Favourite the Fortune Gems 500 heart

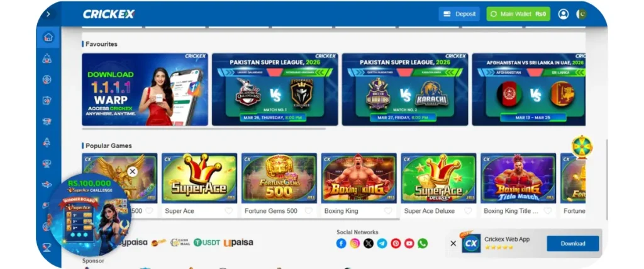click(308, 211)
